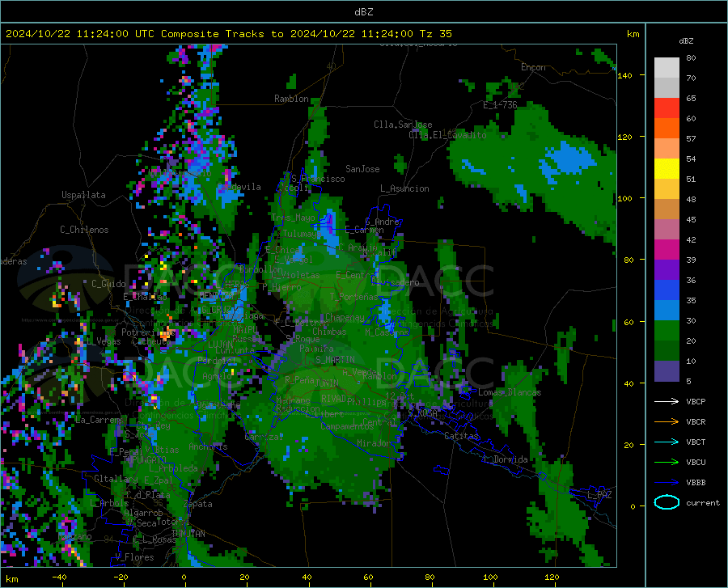The width and height of the screenshot is (728, 588).
Task: Click the 'Carrizal' map label
Action: [264, 438]
